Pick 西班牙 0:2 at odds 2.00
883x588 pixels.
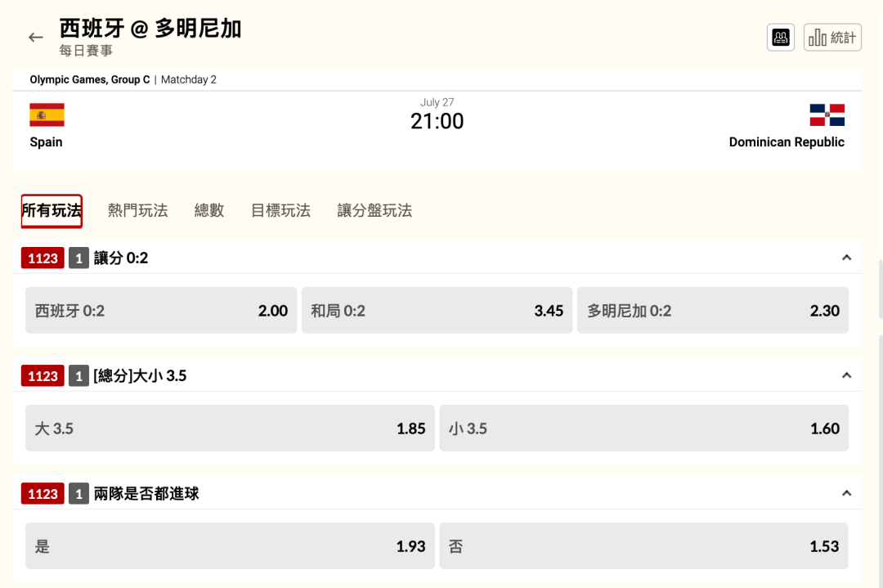tap(161, 311)
